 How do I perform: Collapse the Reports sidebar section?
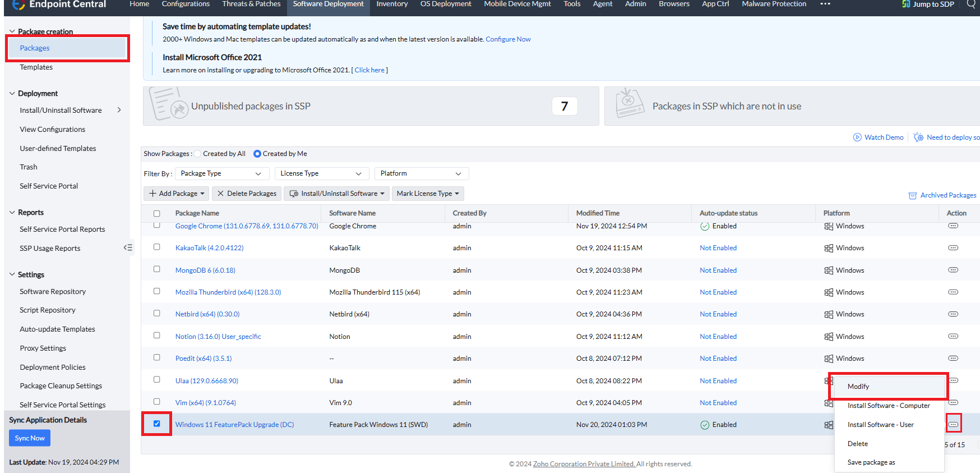(12, 212)
